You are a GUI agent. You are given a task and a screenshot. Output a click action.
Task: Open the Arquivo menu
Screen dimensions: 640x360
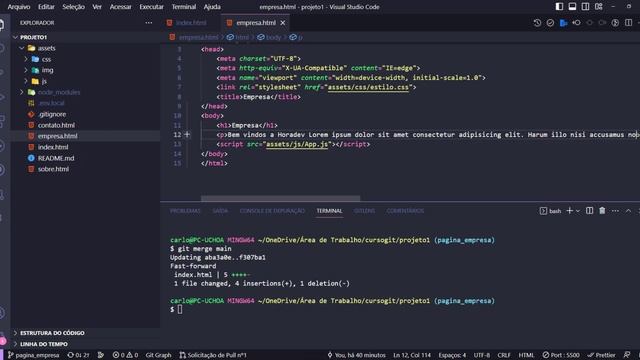(x=19, y=7)
